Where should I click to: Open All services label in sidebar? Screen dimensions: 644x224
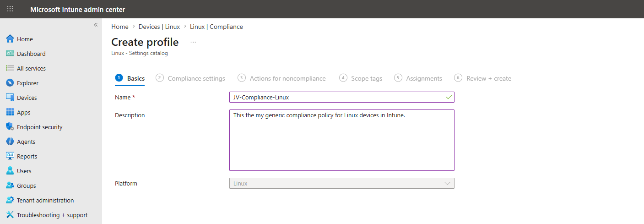tap(31, 69)
